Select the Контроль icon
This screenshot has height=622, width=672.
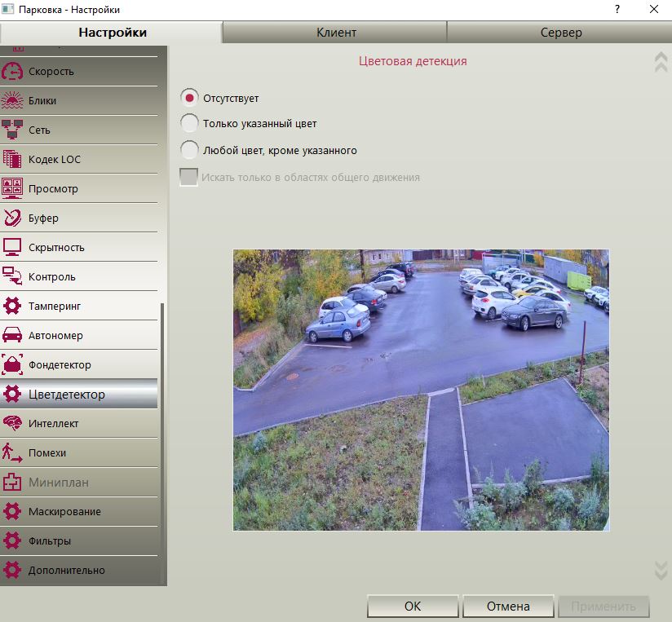12,276
